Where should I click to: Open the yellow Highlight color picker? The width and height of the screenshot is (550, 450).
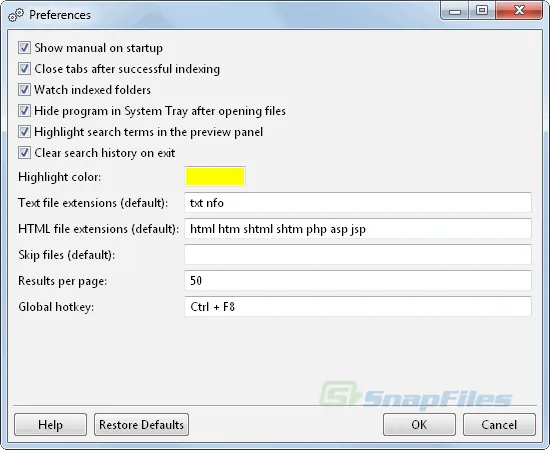tap(215, 176)
